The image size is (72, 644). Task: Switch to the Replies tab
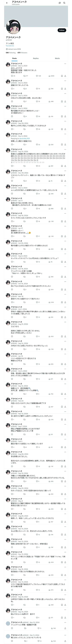tap(36, 58)
